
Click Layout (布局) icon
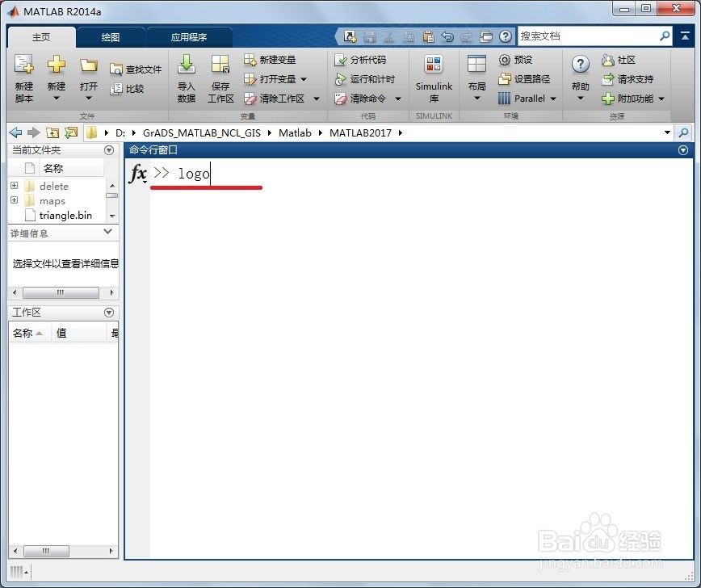[476, 64]
